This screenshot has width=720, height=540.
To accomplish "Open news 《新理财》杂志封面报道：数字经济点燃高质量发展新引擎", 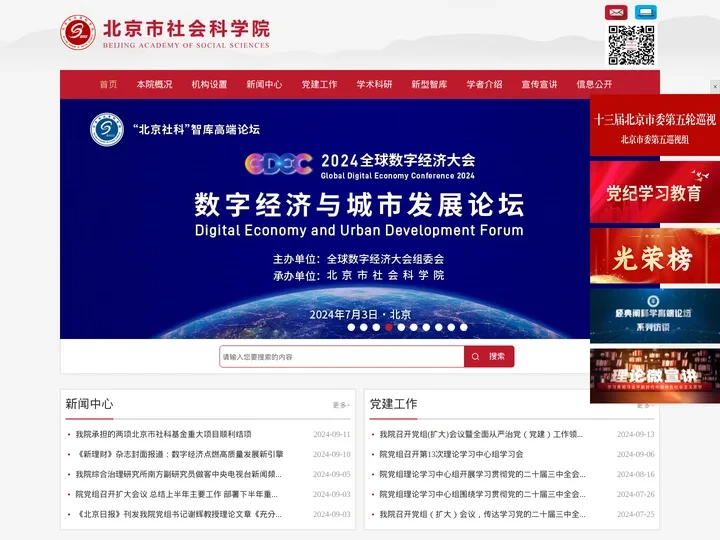I will point(180,455).
